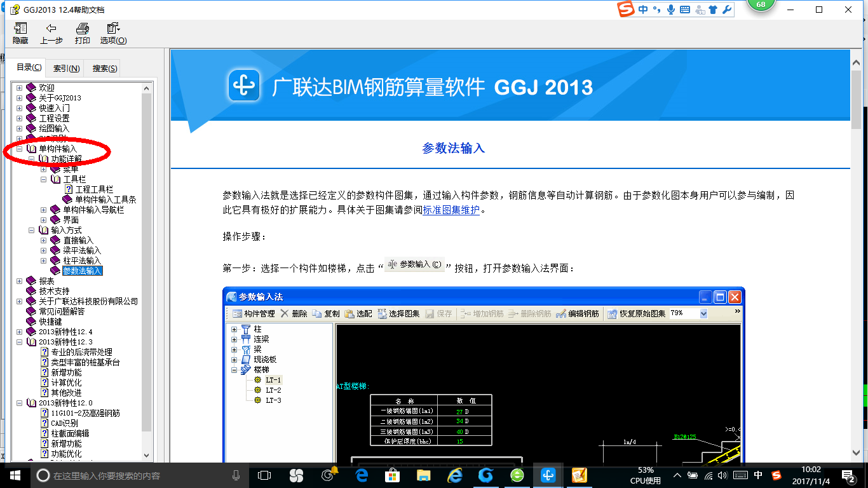The image size is (868, 488).
Task: Expand the 2013新特性12.4 tree node
Action: click(19, 332)
